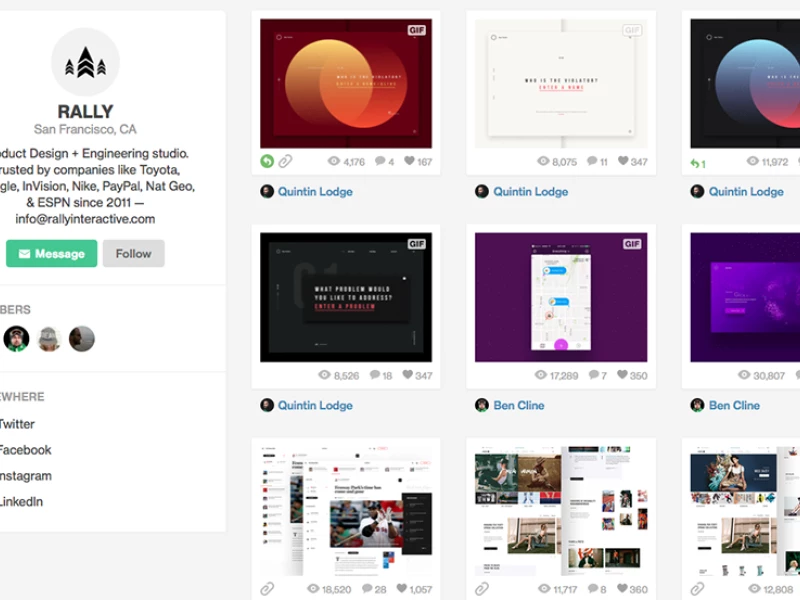The image size is (800, 600).
Task: Click views eye icon showing 4,176
Action: tap(334, 161)
